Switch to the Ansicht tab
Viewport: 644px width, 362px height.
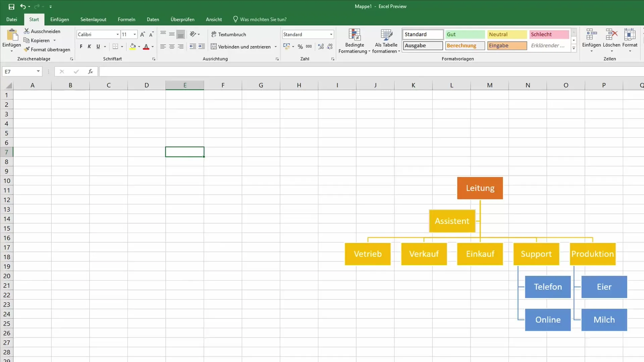click(x=214, y=19)
